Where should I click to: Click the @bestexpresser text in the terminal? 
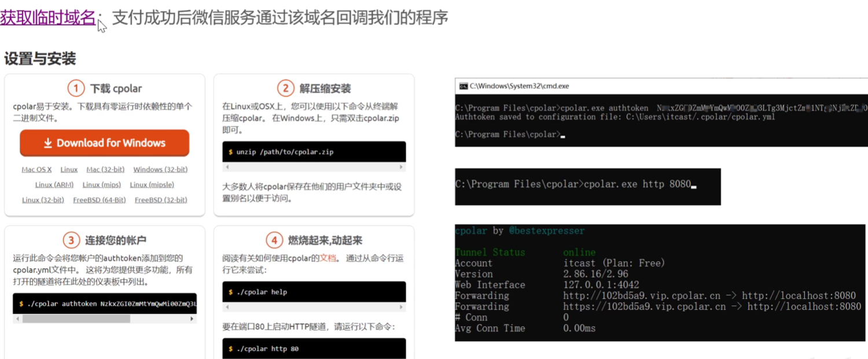click(547, 230)
